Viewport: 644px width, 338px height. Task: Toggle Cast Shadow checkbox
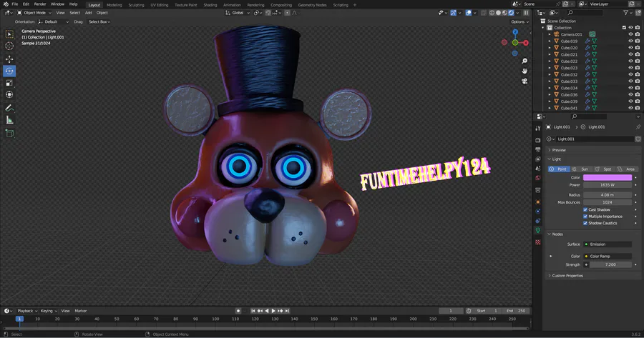coord(585,209)
